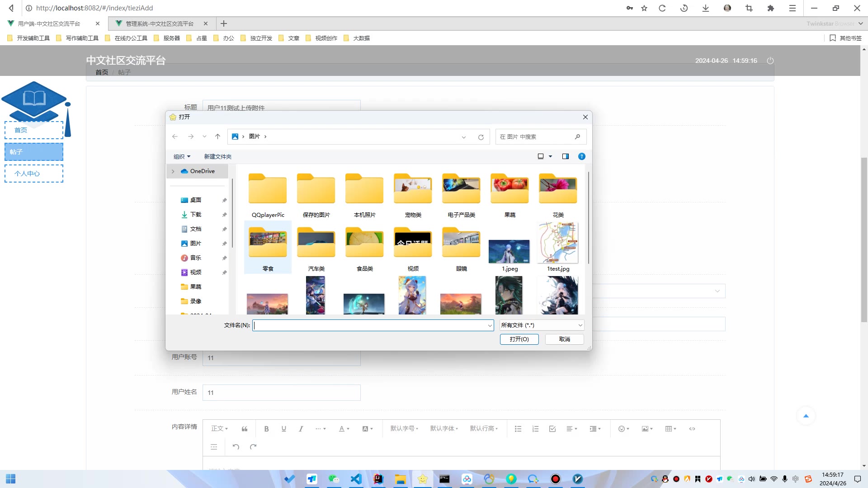Click the up-directory arrow in dialog
Image resolution: width=868 pixels, height=488 pixels.
pyautogui.click(x=217, y=136)
